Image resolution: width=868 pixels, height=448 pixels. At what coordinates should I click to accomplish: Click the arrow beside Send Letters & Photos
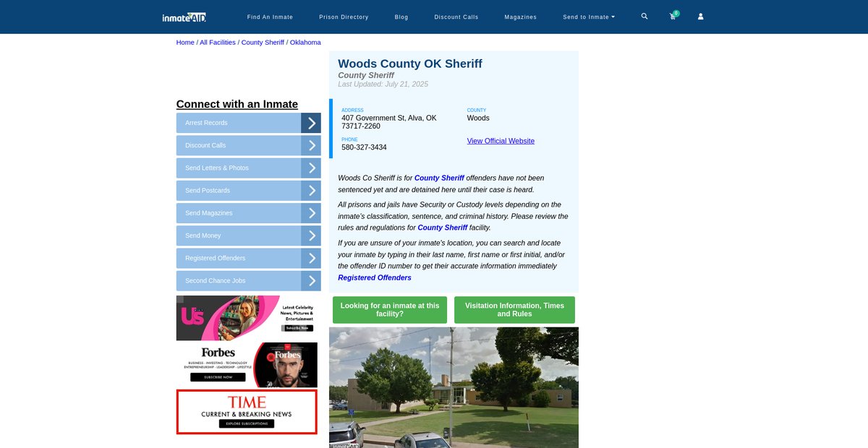pos(311,168)
